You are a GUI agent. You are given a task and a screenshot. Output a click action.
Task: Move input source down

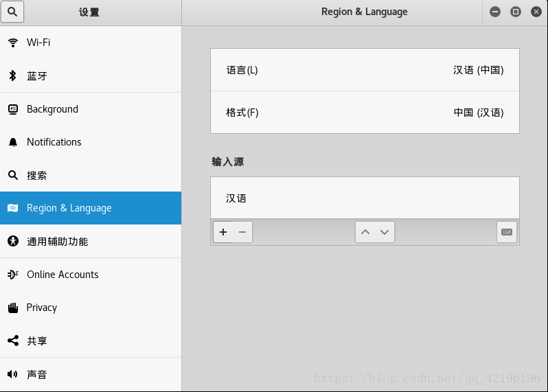pyautogui.click(x=385, y=232)
